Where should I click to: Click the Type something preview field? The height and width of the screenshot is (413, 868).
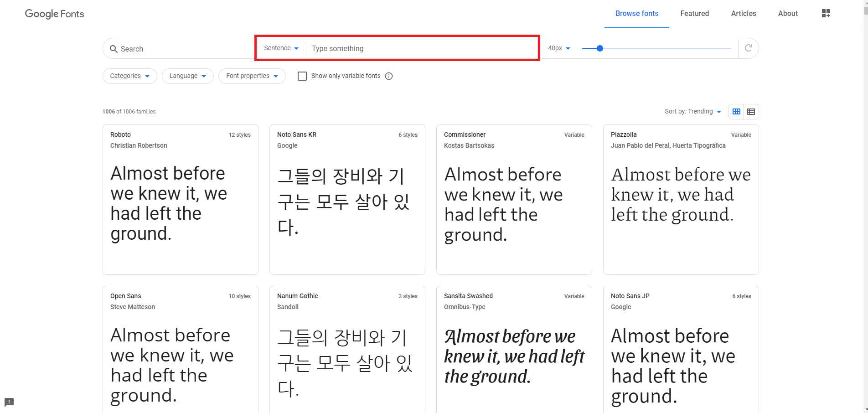420,48
